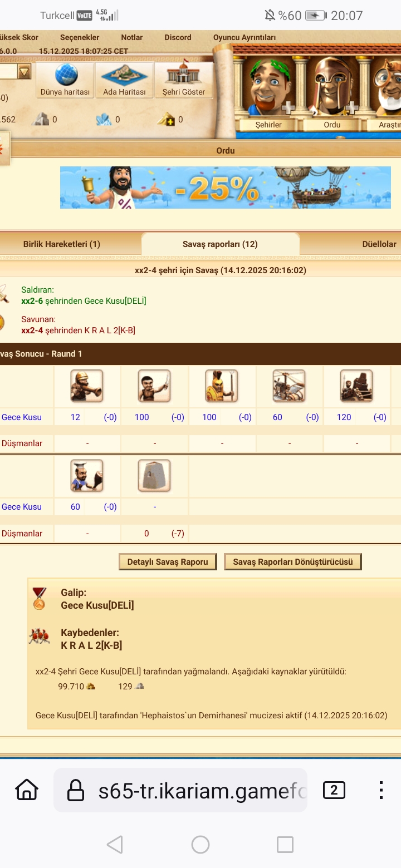Screen dimensions: 401x868
Task: Click the city wall icon
Action: click(x=154, y=475)
